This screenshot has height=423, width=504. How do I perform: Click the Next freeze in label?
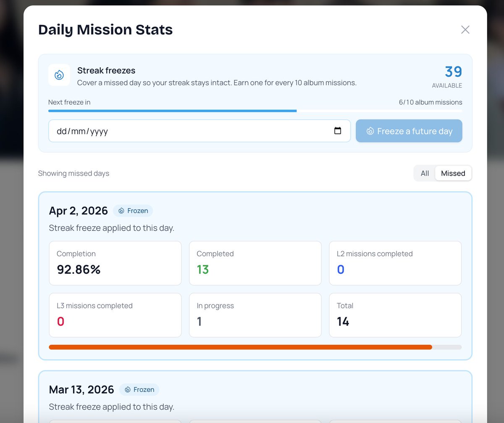coord(69,102)
